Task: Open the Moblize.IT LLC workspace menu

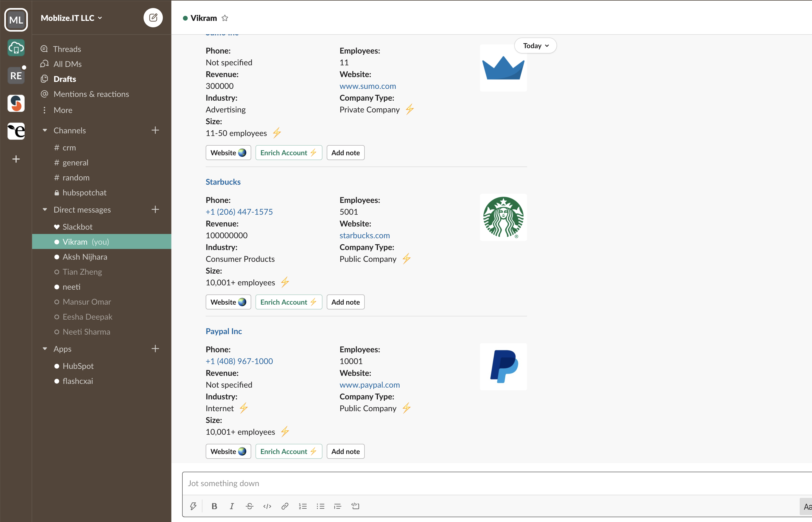Action: [x=71, y=18]
